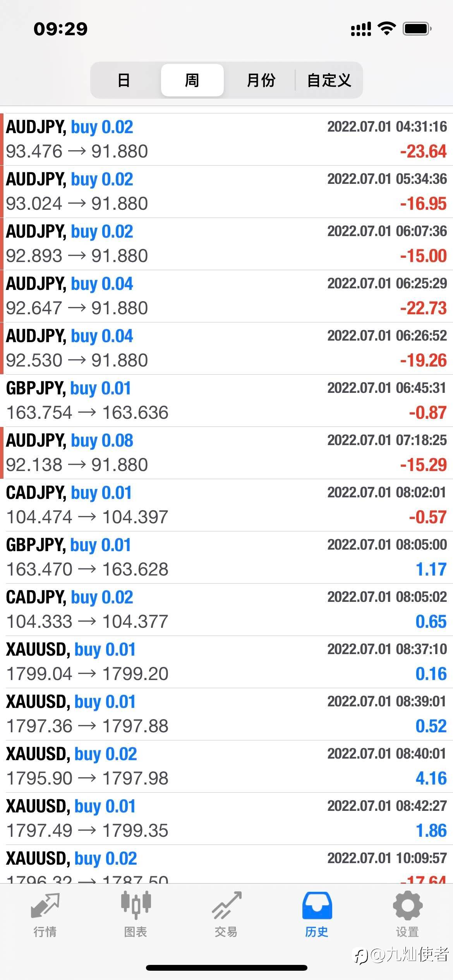
Task: Open CADJPY buy 0.02 trade row
Action: click(226, 610)
